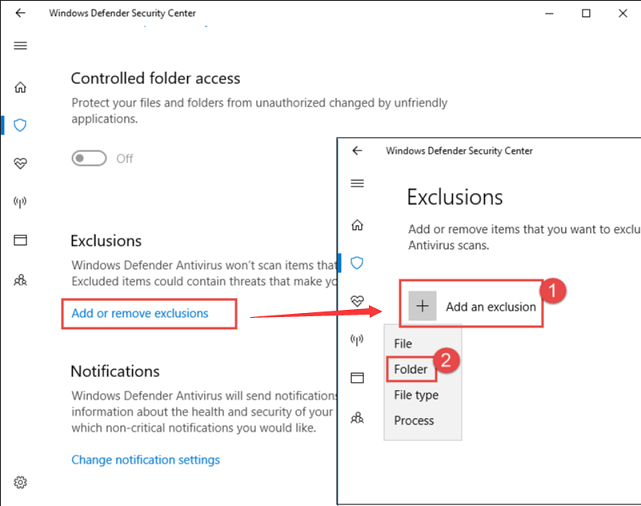Viewport: 641px width, 506px height.
Task: Click Exclusions heading in main window
Action: pos(106,241)
